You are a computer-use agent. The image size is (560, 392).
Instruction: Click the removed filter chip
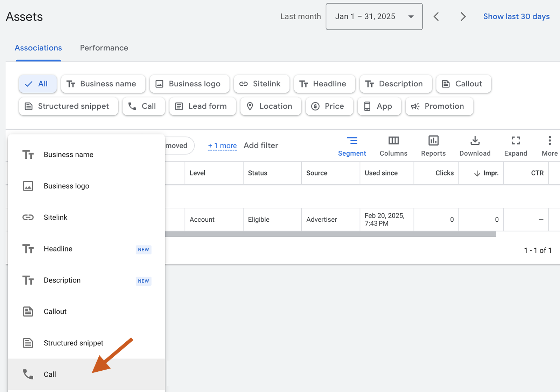pyautogui.click(x=180, y=145)
